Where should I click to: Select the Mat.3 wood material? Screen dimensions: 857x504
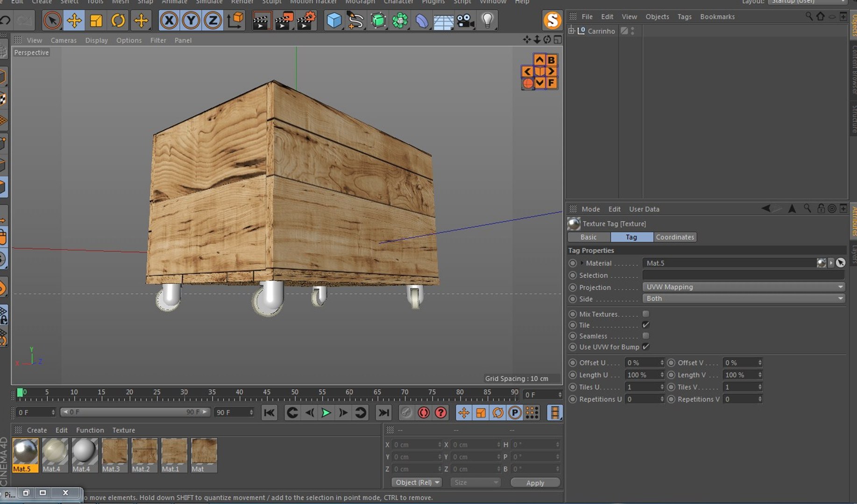tap(114, 455)
